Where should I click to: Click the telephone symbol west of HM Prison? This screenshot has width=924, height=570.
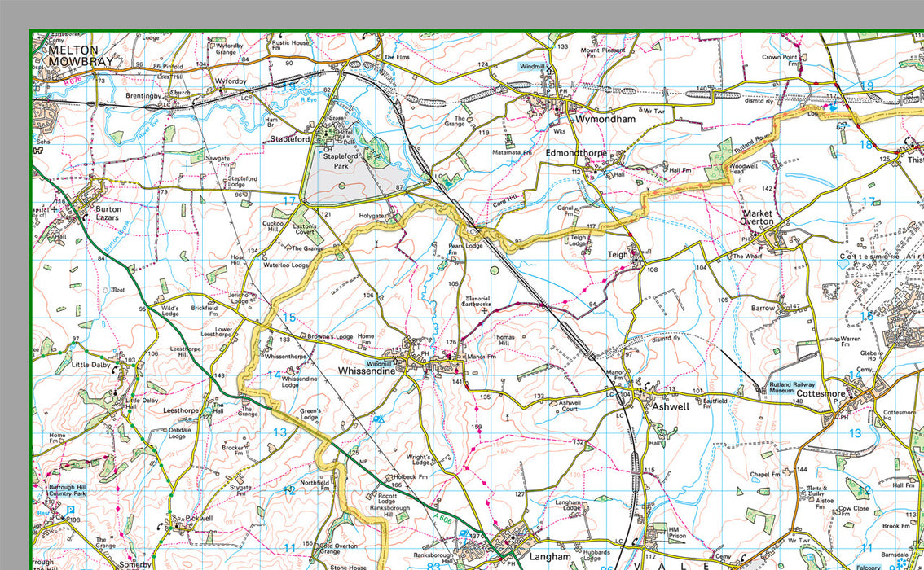[636, 541]
